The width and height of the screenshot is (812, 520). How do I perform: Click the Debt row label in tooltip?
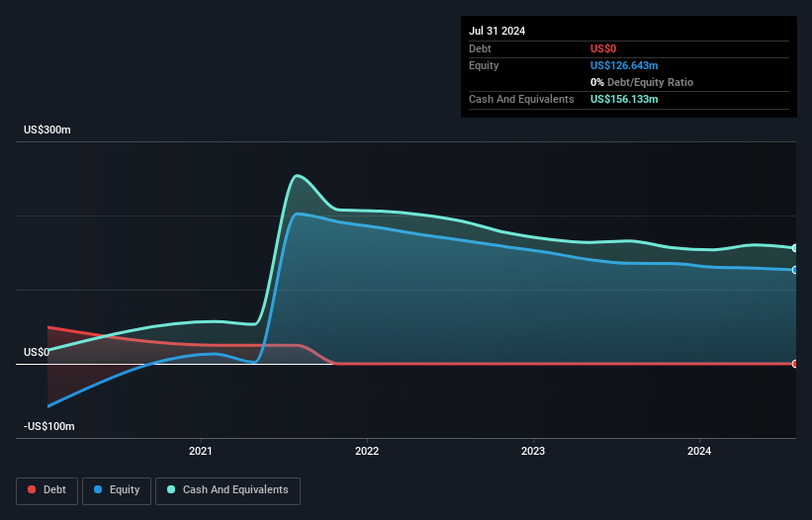480,48
